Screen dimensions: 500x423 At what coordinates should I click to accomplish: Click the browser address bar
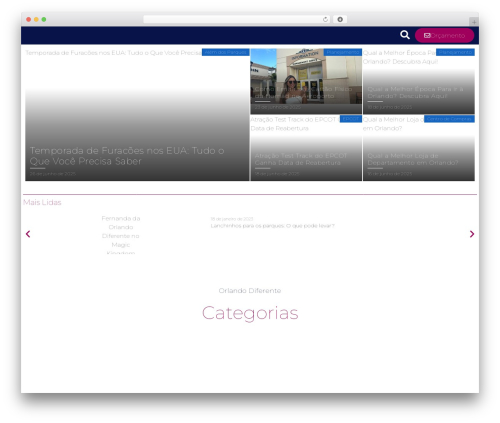coord(236,19)
